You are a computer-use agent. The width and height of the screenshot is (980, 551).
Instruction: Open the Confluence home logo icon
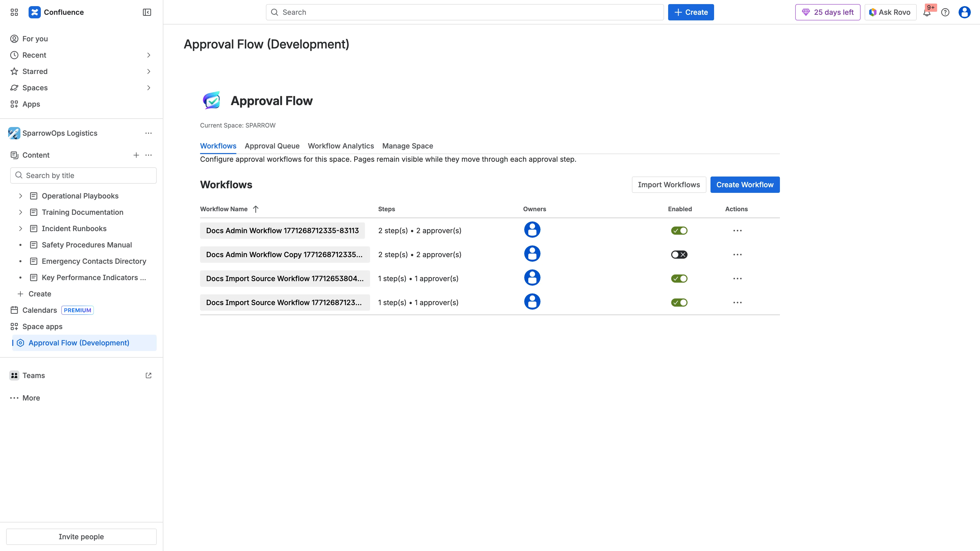coord(35,12)
